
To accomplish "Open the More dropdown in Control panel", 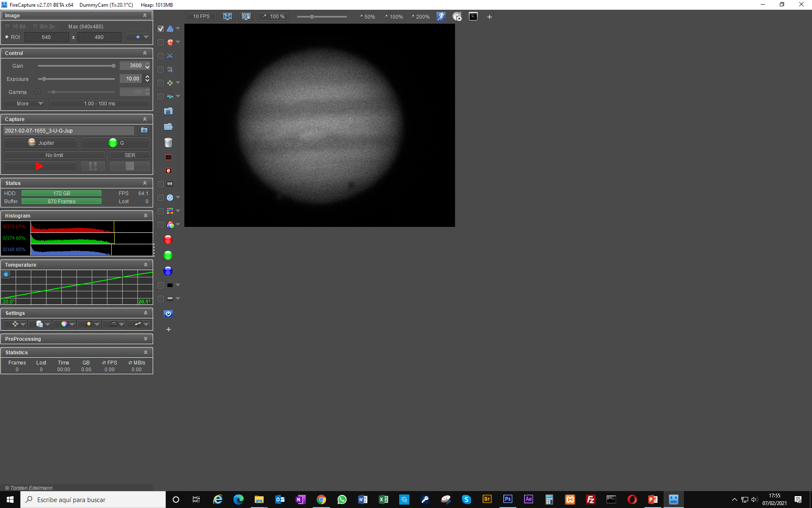I will [x=24, y=104].
